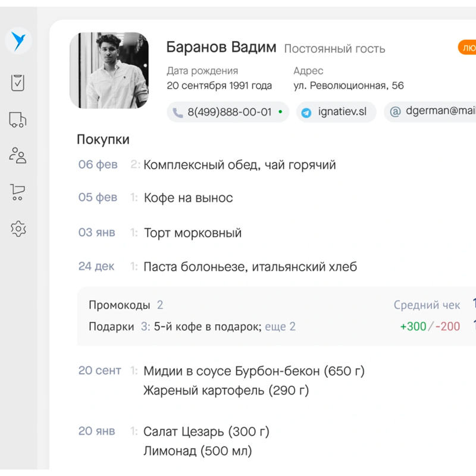Screen dimensions: 476x476
Task: Click address ул. Революционная, 56
Action: (x=349, y=86)
